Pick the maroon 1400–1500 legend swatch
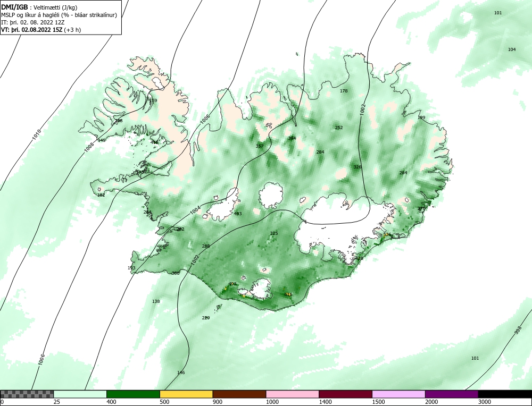This screenshot has height=406, width=532. [345, 394]
